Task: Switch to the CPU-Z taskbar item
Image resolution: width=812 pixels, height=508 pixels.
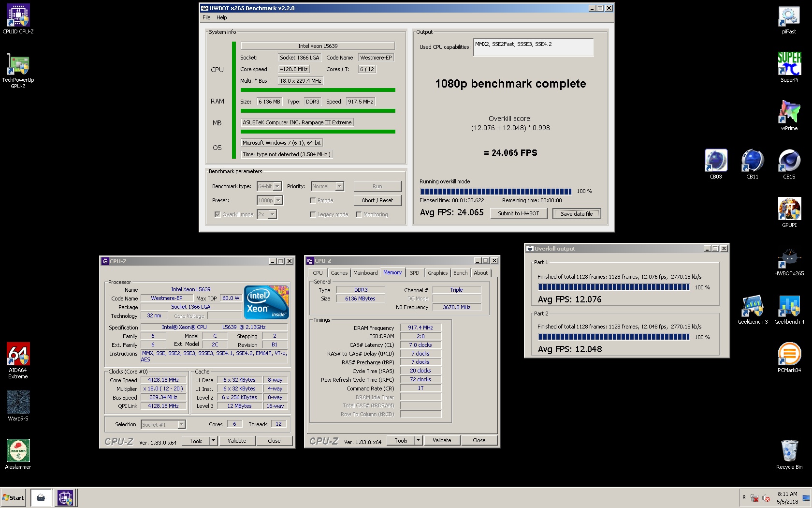Action: [x=65, y=497]
